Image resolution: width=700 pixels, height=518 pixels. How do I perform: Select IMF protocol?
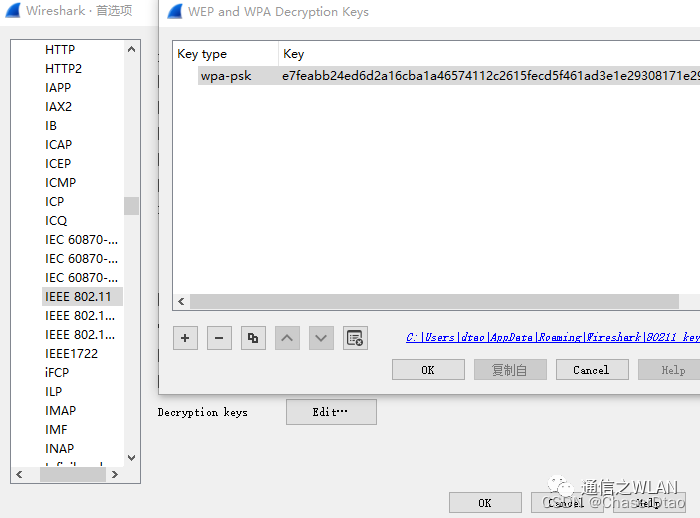56,430
